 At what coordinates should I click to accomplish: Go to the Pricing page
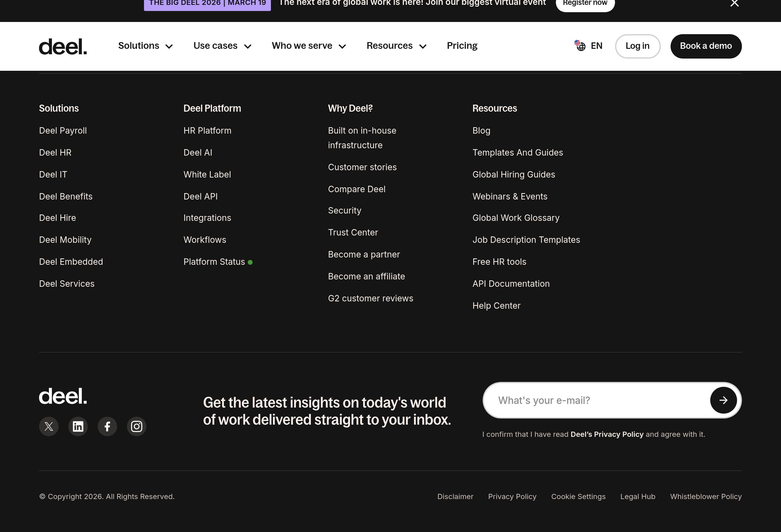click(462, 46)
